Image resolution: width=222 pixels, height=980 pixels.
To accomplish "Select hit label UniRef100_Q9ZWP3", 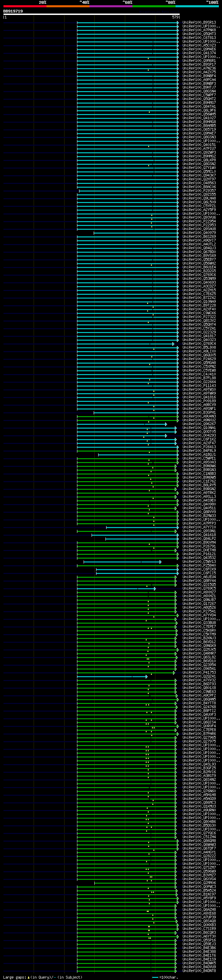I will pos(199,152).
